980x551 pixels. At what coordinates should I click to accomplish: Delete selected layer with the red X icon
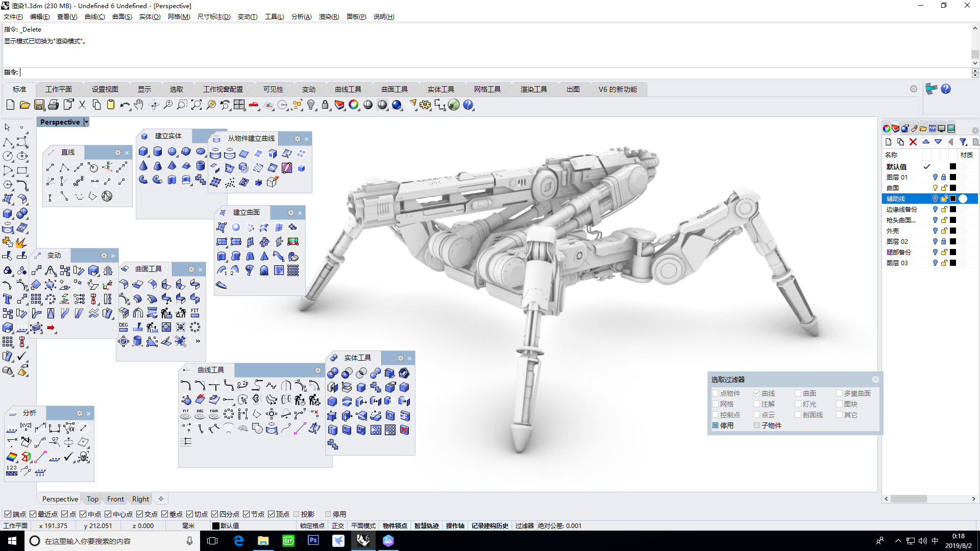pyautogui.click(x=914, y=142)
